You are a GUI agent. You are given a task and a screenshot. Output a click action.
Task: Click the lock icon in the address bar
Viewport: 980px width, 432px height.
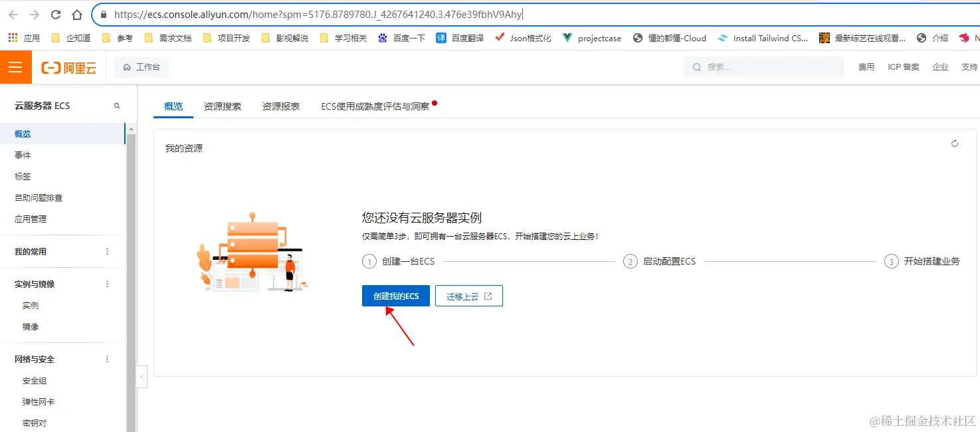[103, 14]
